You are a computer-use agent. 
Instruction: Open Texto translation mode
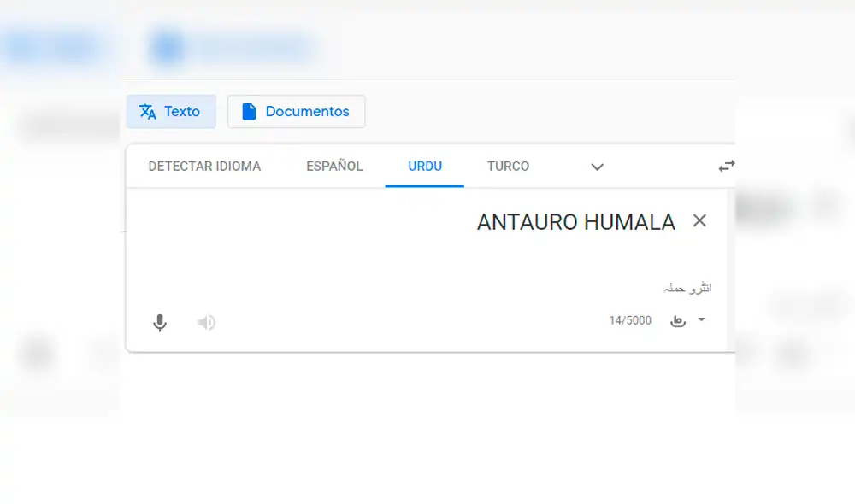coord(171,111)
